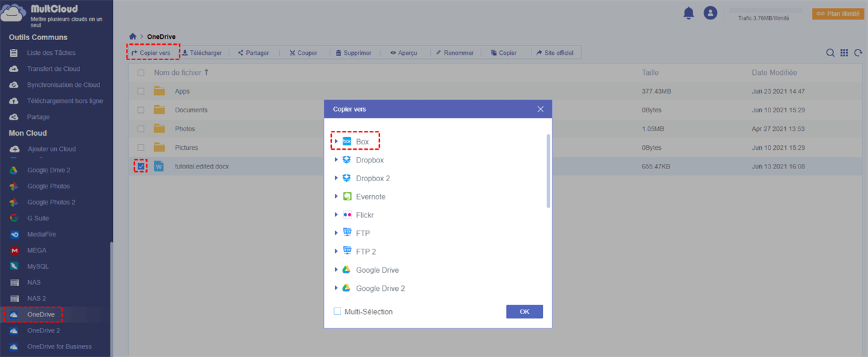The image size is (868, 357).
Task: Expand the Flickr node arrow
Action: pos(337,215)
